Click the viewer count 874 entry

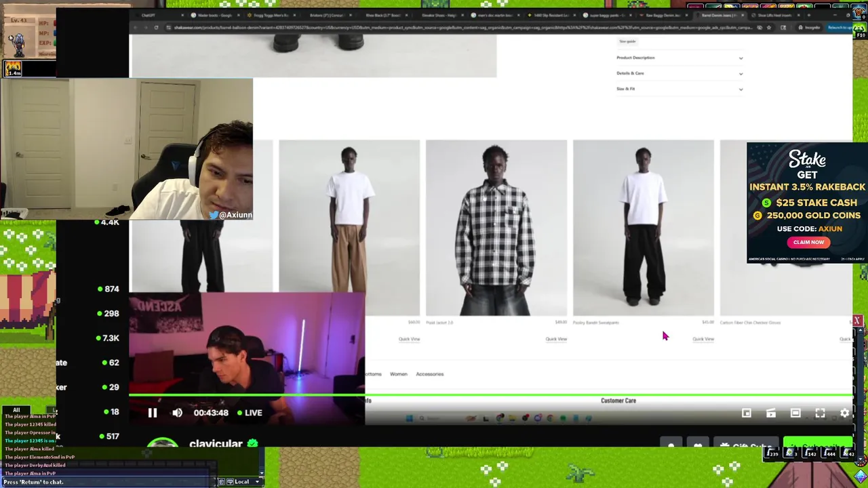(108, 289)
